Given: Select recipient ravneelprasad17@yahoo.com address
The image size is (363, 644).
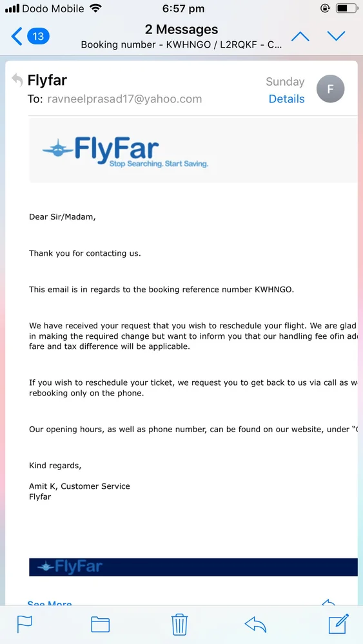Looking at the screenshot, I should (124, 99).
